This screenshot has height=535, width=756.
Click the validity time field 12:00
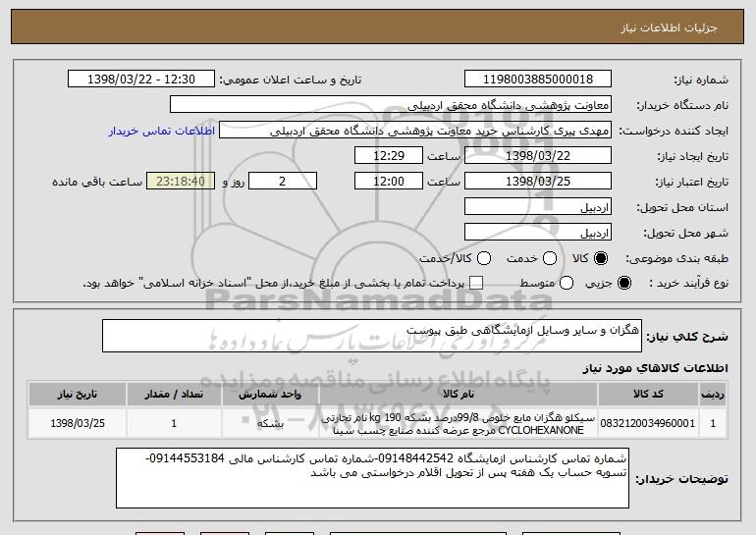coord(389,182)
